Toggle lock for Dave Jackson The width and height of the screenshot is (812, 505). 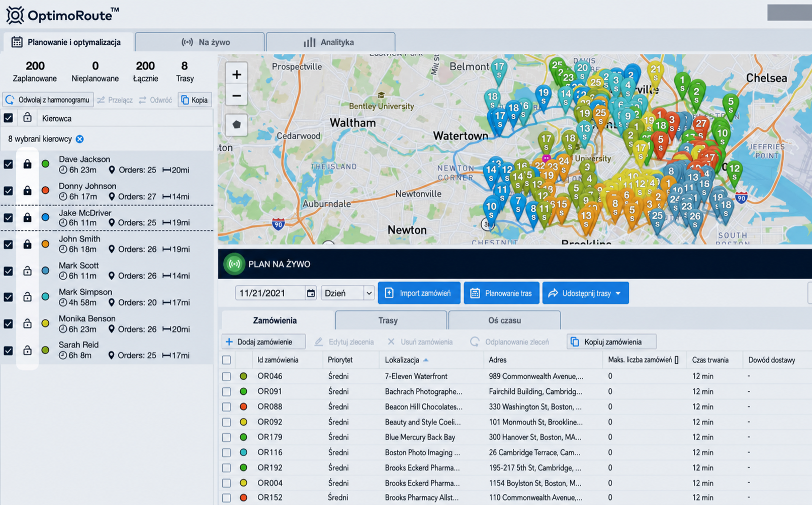pyautogui.click(x=27, y=164)
